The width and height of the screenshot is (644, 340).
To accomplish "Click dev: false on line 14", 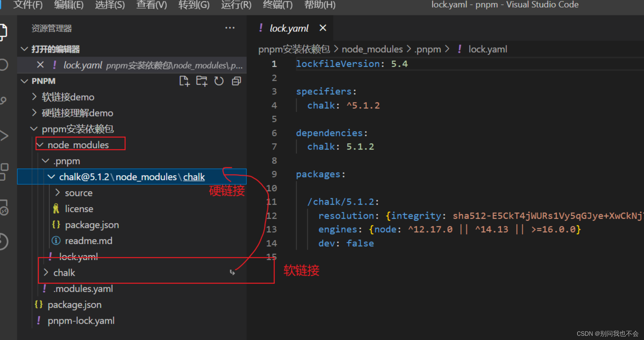I will click(346, 243).
